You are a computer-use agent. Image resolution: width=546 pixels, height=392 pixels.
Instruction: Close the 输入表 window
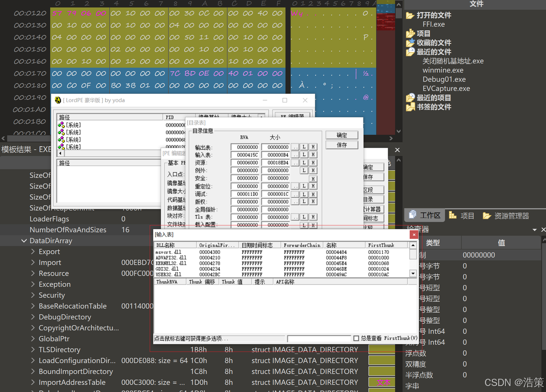coord(413,235)
